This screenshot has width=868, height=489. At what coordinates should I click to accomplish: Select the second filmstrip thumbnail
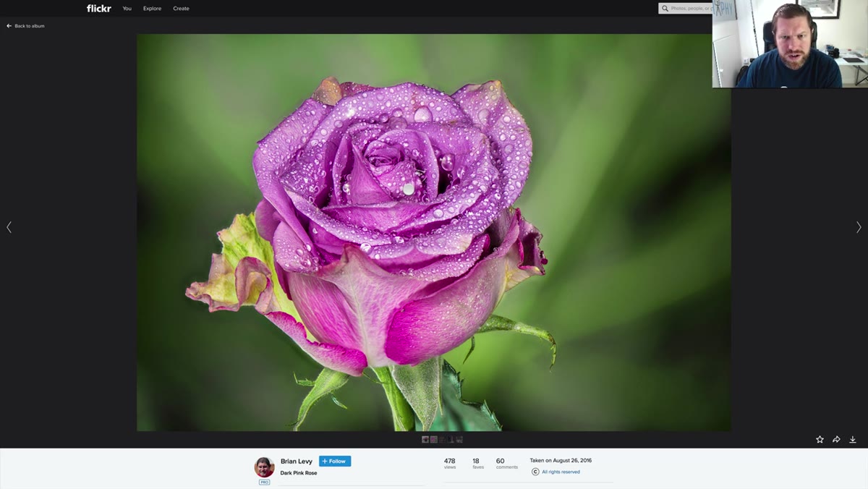click(434, 439)
